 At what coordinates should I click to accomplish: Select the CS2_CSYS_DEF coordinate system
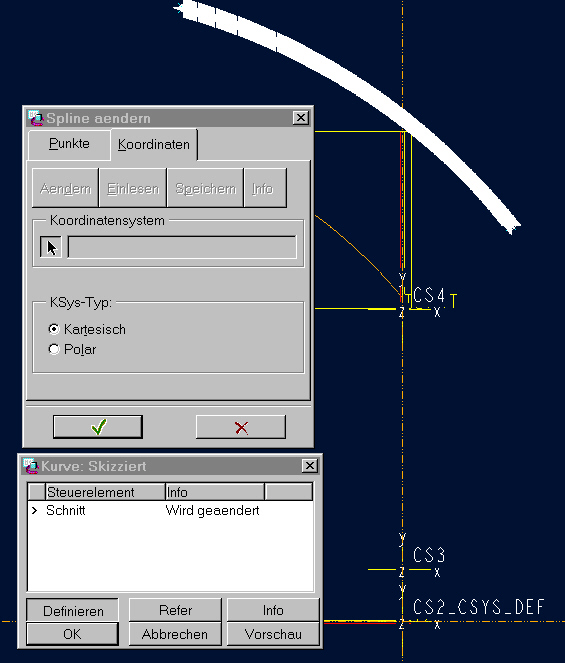478,607
